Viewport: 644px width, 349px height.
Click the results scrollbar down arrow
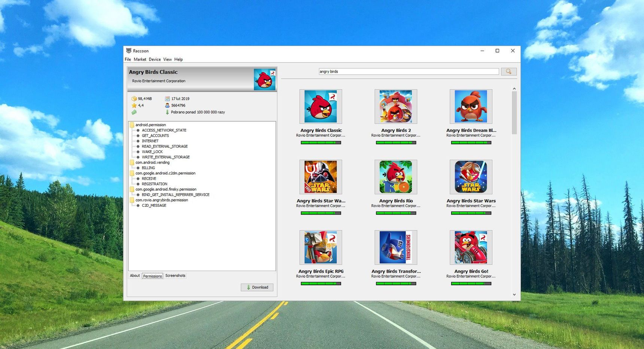click(514, 295)
